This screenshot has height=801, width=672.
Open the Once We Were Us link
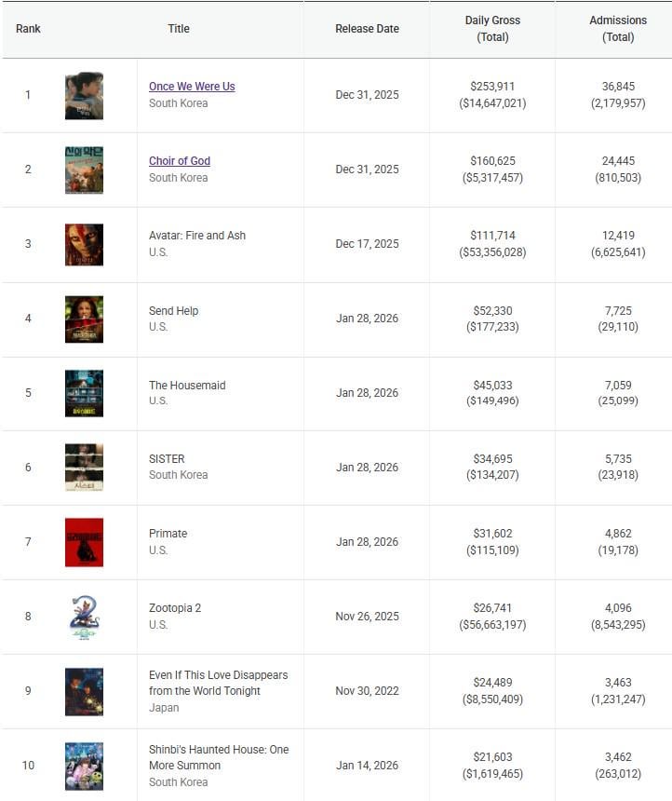pyautogui.click(x=192, y=87)
